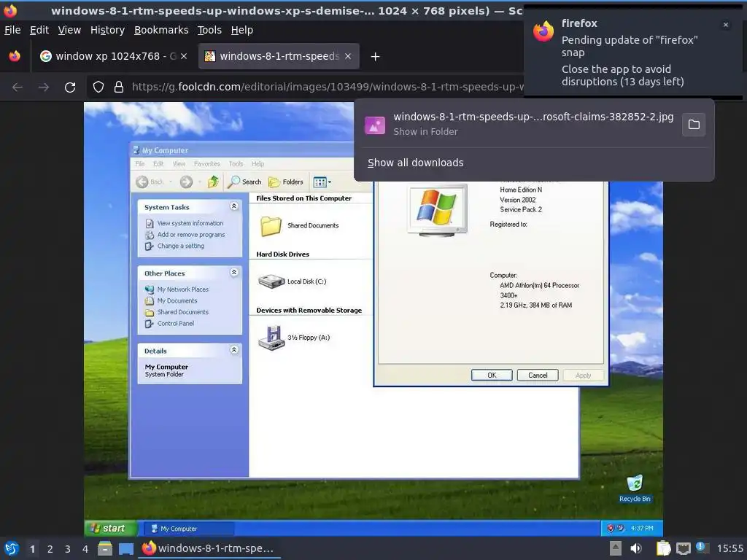The height and width of the screenshot is (560, 747).
Task: Select the "windows-8-1-rtm-speeds" tab
Action: pos(279,56)
